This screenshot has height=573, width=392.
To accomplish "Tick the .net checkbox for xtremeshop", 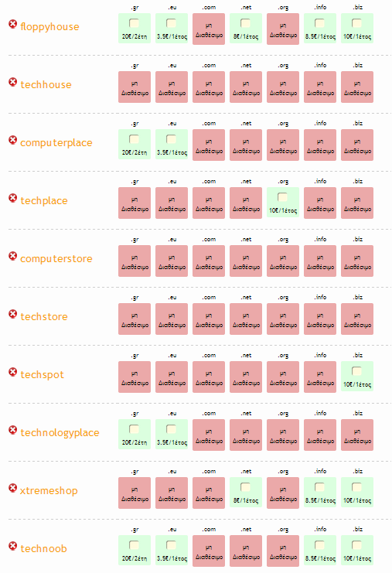I will [246, 487].
